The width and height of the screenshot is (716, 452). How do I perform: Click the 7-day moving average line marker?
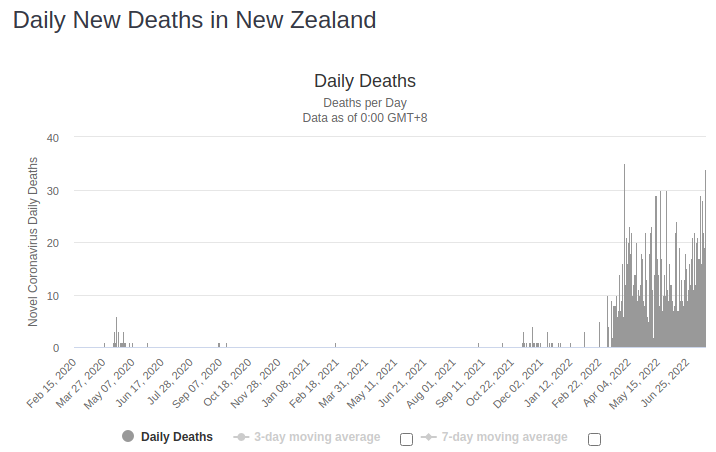click(427, 437)
